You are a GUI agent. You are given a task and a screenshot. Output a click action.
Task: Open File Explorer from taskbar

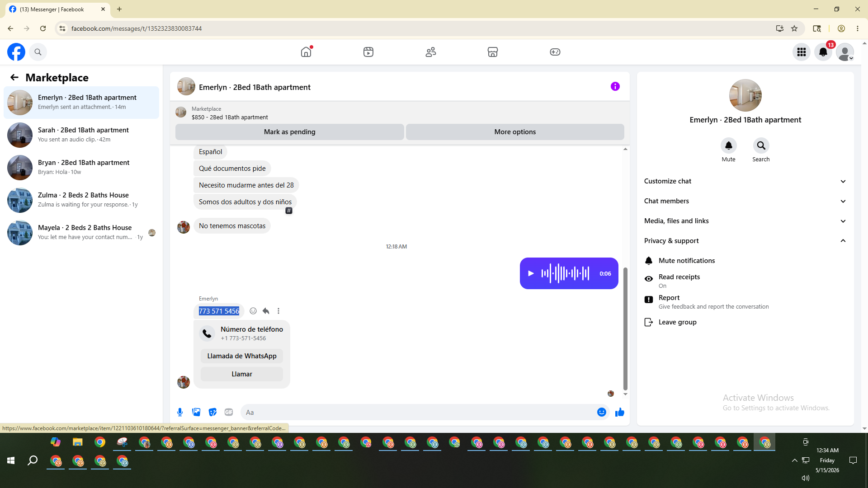[x=78, y=442]
